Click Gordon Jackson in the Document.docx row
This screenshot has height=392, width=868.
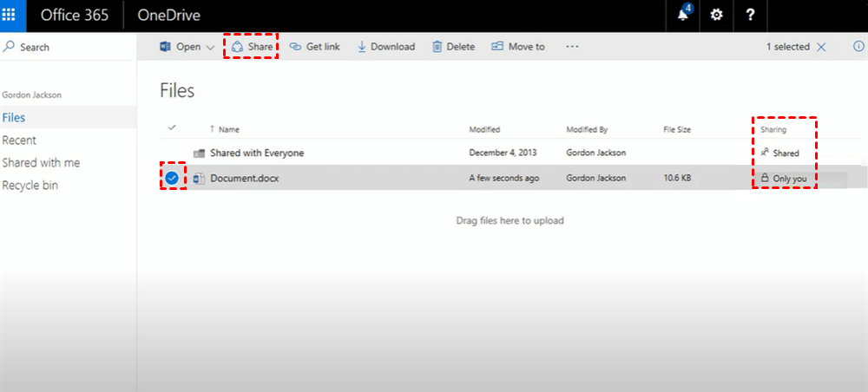click(595, 178)
